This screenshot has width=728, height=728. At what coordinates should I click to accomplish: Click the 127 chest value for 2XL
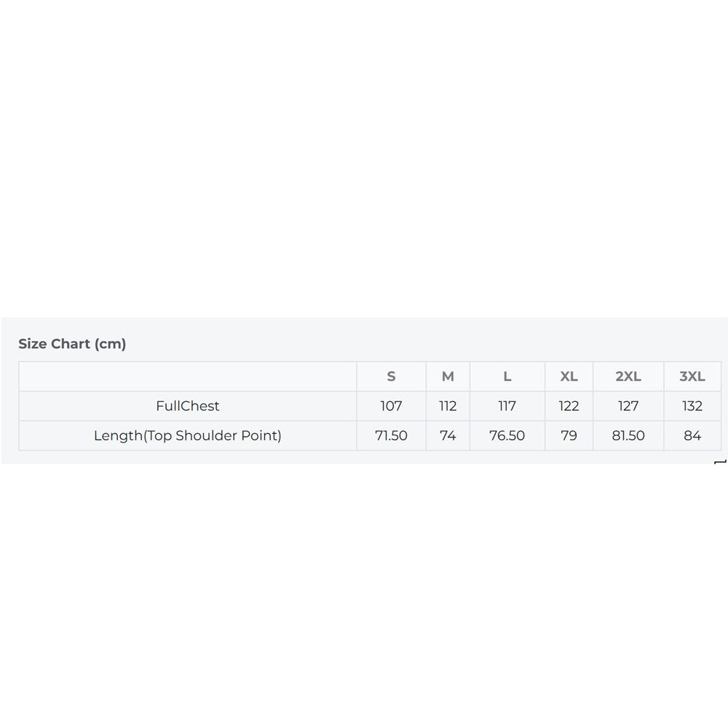628,405
